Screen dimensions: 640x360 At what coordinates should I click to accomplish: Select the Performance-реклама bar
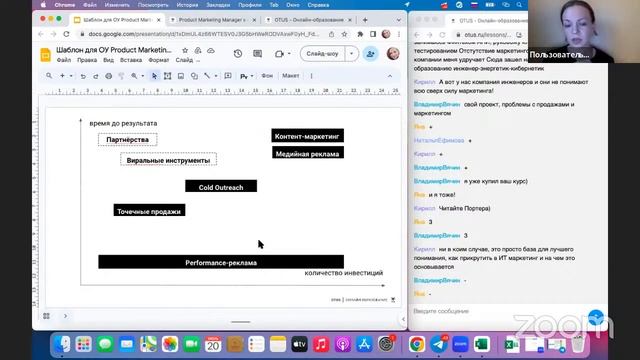coord(221,262)
